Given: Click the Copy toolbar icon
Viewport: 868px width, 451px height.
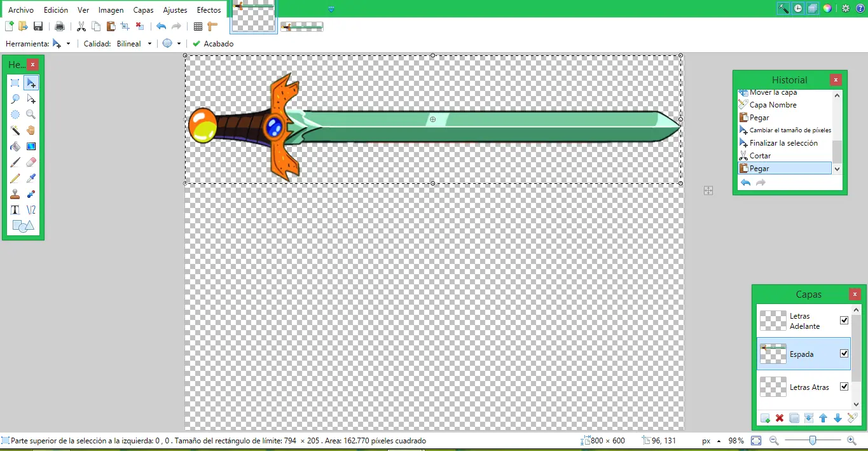Looking at the screenshot, I should (96, 26).
